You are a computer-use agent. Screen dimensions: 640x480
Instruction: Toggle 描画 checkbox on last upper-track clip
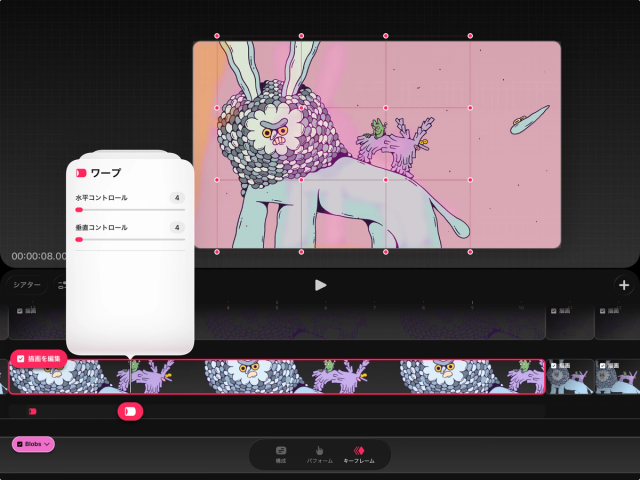[x=602, y=311]
